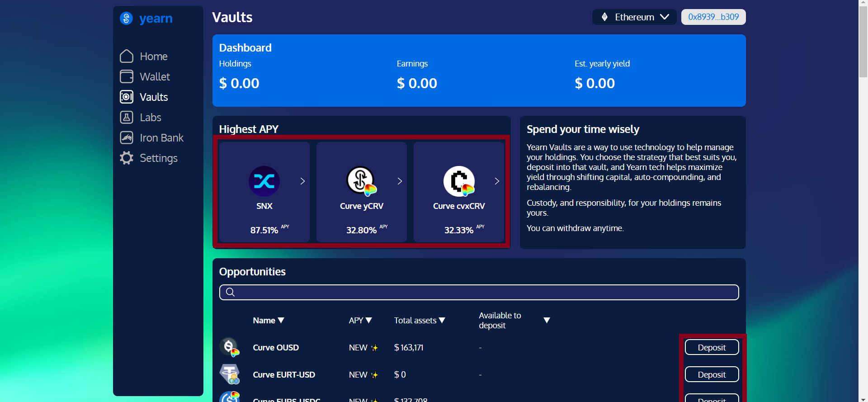Select Vaults in the sidebar
Viewport: 868px width, 402px height.
tap(154, 97)
